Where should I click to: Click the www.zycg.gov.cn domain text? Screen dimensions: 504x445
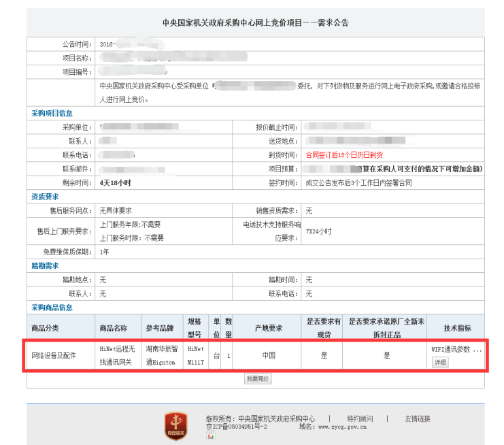click(x=342, y=427)
